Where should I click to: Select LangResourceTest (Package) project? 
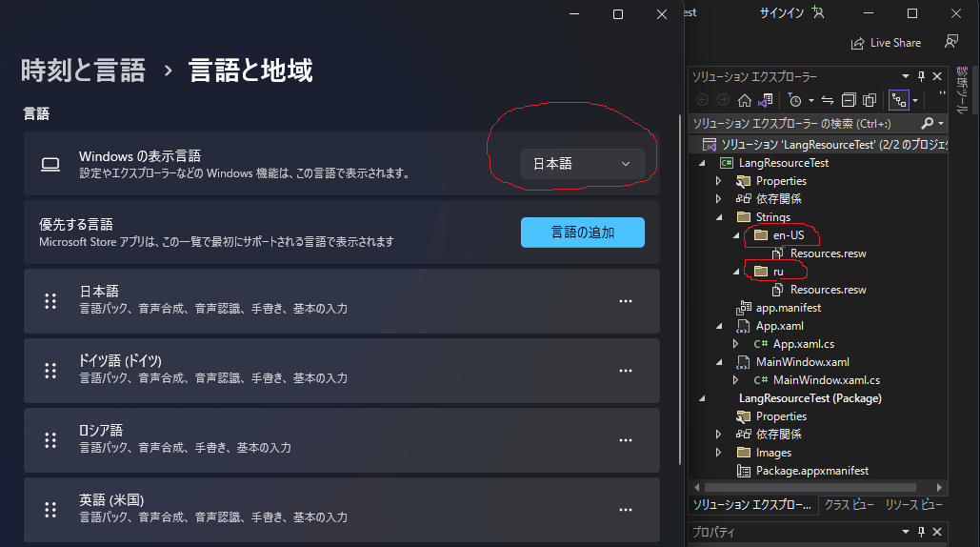click(810, 398)
